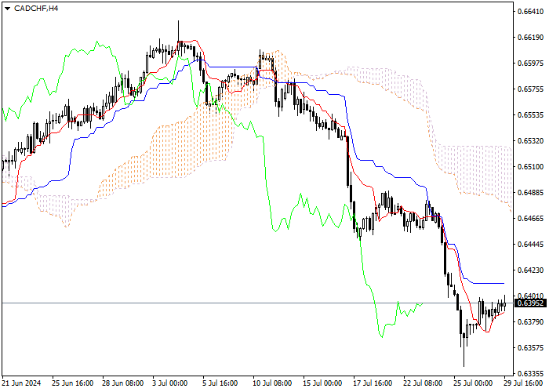The image size is (549, 392).
Task: Select the CADCHF,H4 chart title text
Action: pos(36,9)
